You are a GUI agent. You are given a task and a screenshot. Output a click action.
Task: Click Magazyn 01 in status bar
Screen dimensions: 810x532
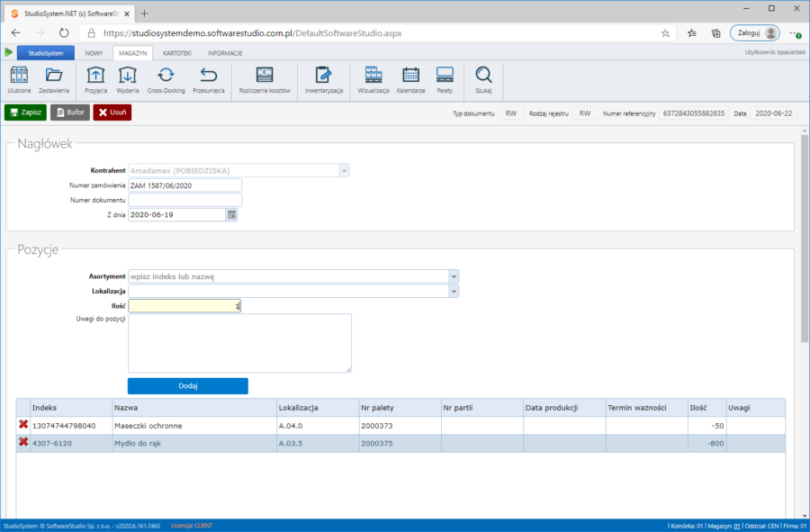[724, 526]
